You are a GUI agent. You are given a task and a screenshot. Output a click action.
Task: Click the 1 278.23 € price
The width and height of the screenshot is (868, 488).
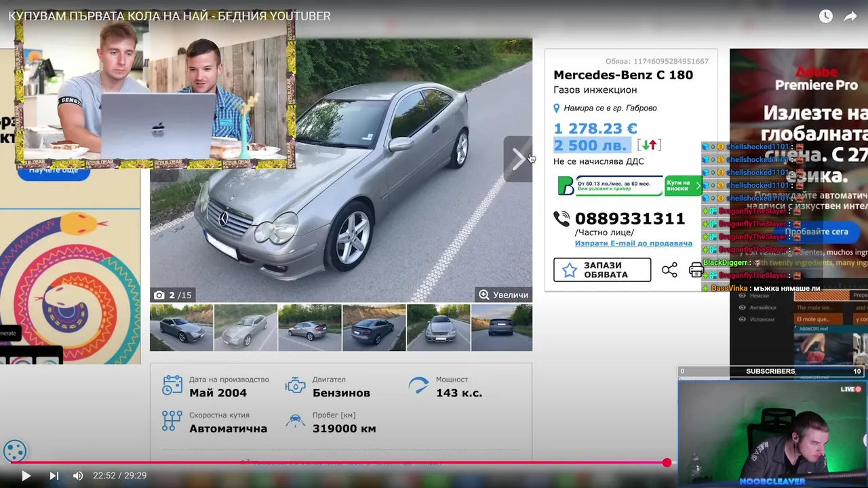click(595, 128)
